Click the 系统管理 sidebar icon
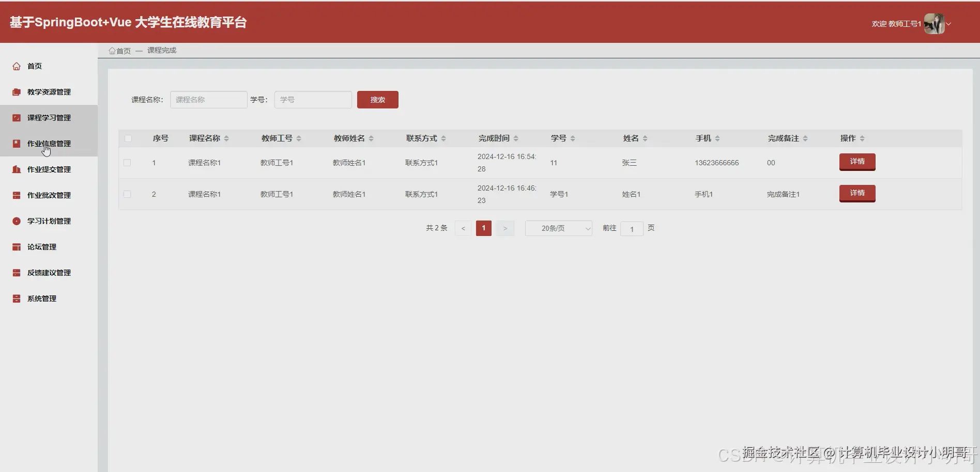980x472 pixels. pos(17,298)
